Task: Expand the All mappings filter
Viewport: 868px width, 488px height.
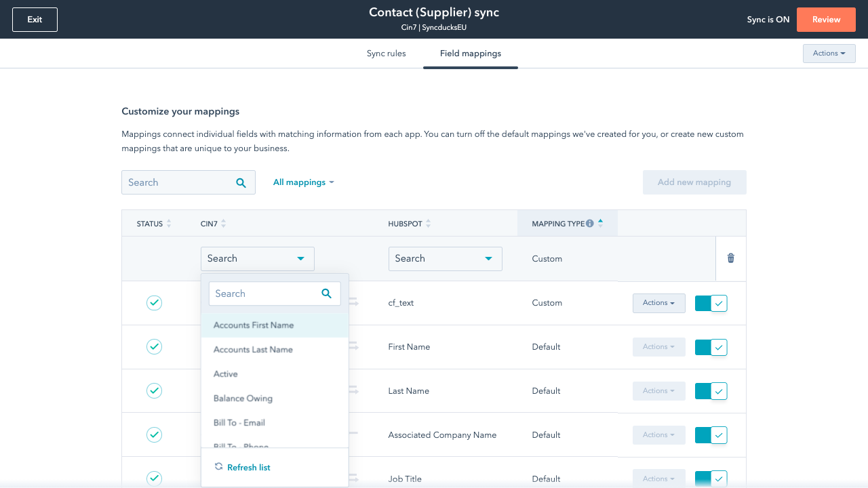Action: coord(303,182)
